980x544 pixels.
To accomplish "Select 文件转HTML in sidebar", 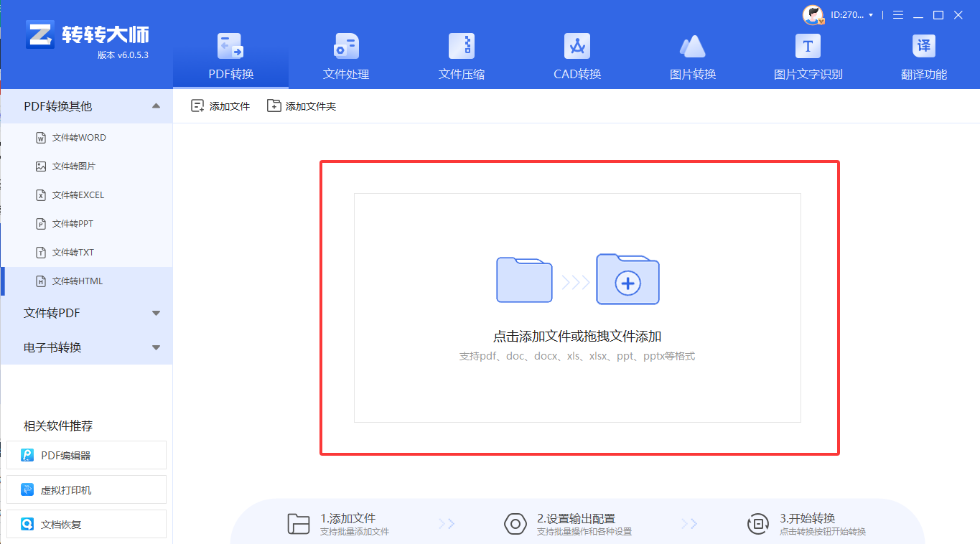I will click(87, 281).
